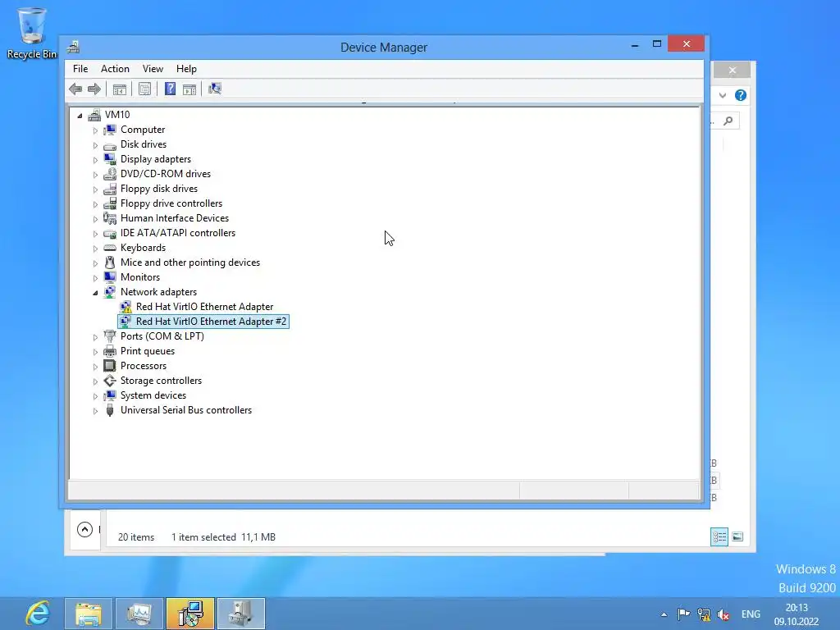Click the Properties toolbar icon

144,89
